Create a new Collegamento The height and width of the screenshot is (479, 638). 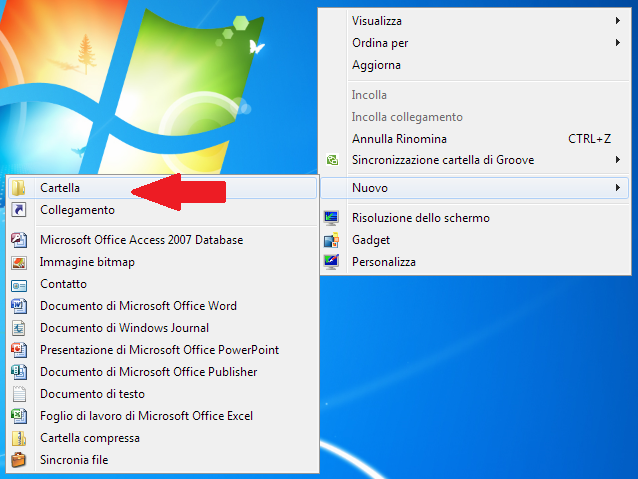pyautogui.click(x=162, y=210)
